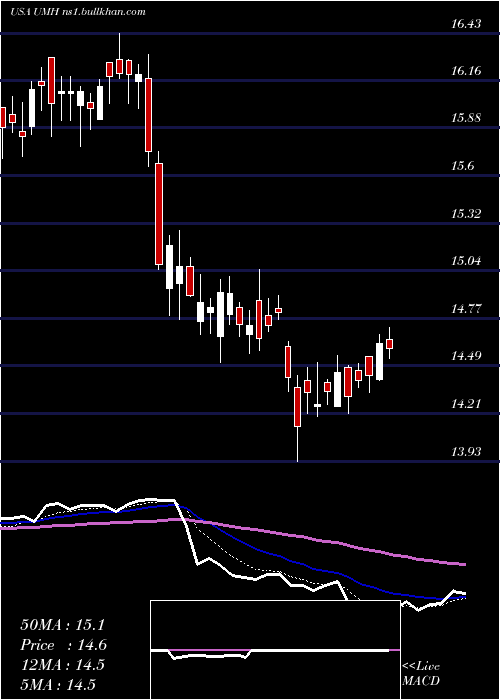Click the 16.16 price axis label

coord(466,71)
